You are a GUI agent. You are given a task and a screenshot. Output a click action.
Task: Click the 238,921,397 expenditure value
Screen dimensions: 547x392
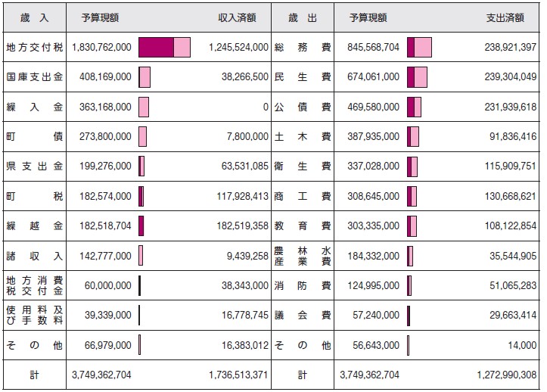click(x=510, y=47)
